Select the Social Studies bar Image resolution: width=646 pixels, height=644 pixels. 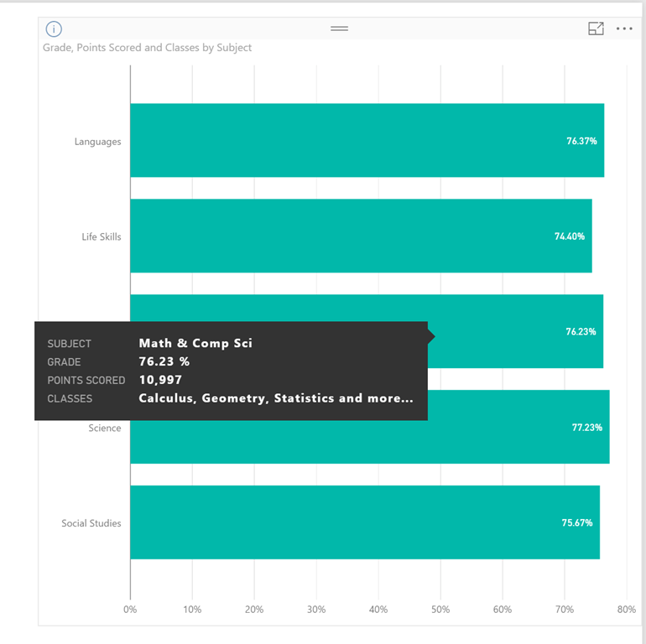[365, 522]
